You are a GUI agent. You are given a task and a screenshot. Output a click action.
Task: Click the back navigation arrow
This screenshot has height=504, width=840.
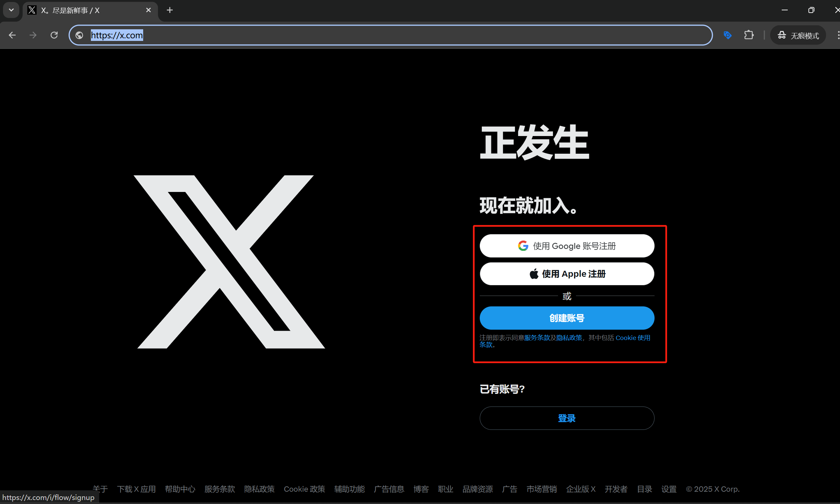point(12,35)
